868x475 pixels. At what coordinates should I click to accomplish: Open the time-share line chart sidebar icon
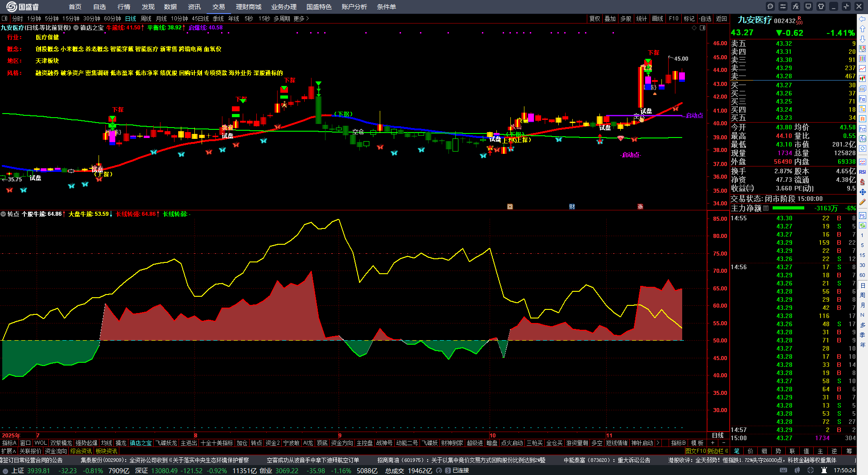pyautogui.click(x=863, y=69)
